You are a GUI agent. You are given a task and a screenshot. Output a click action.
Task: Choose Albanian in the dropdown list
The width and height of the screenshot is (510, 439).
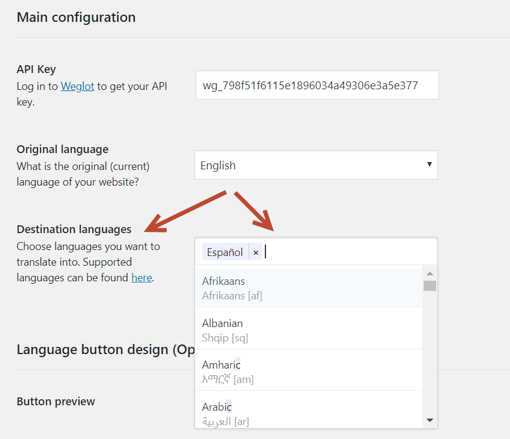309,330
